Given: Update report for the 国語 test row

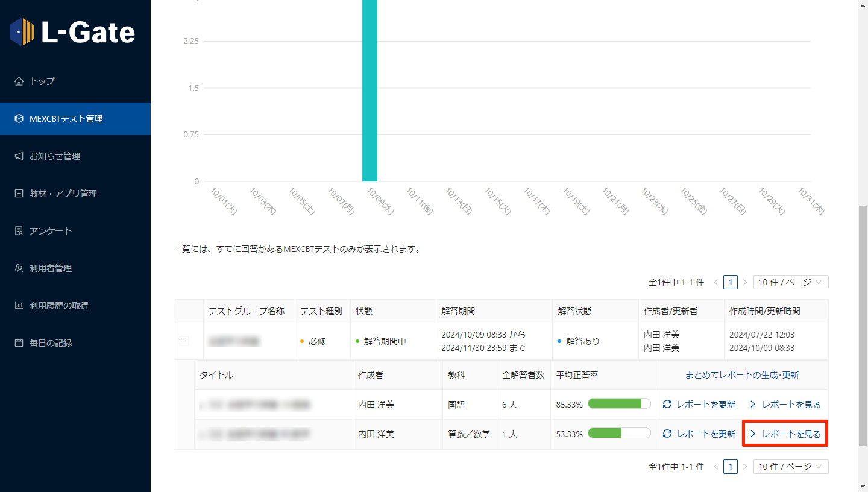Looking at the screenshot, I should coord(699,405).
